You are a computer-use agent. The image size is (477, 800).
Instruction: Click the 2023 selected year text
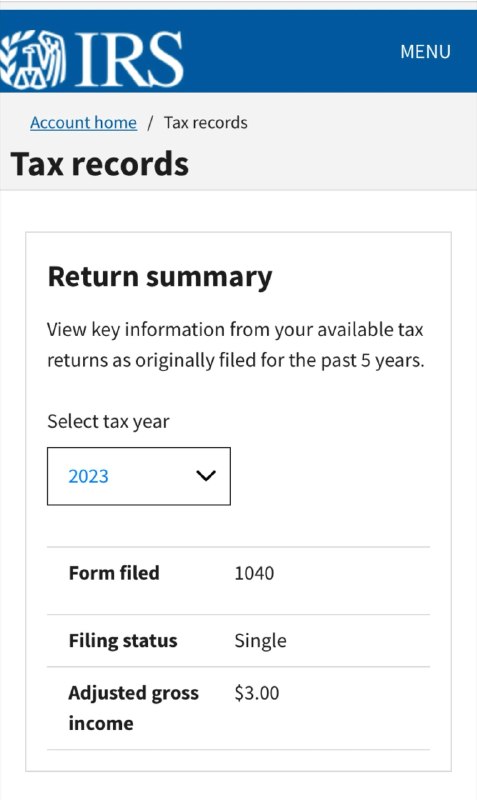tap(88, 476)
